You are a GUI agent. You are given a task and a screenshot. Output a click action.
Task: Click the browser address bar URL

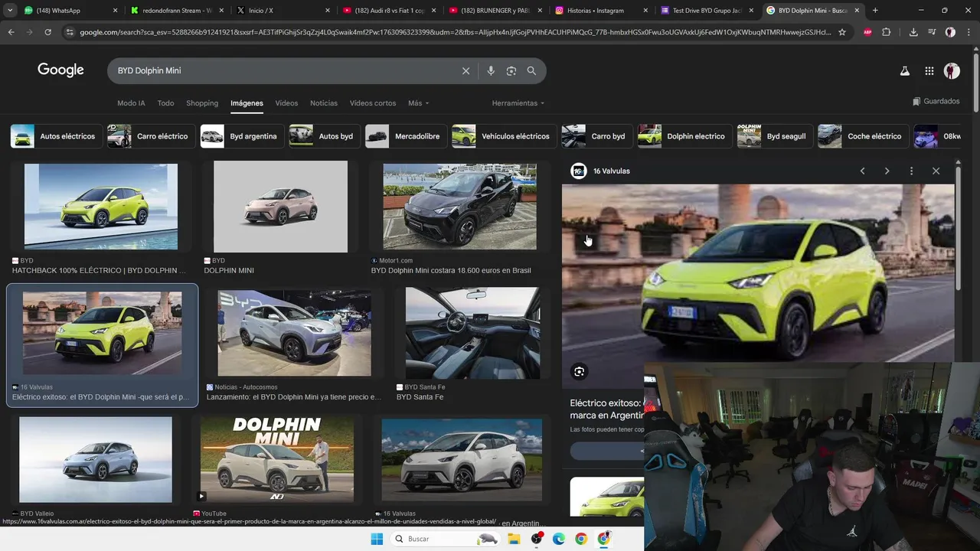coord(455,32)
